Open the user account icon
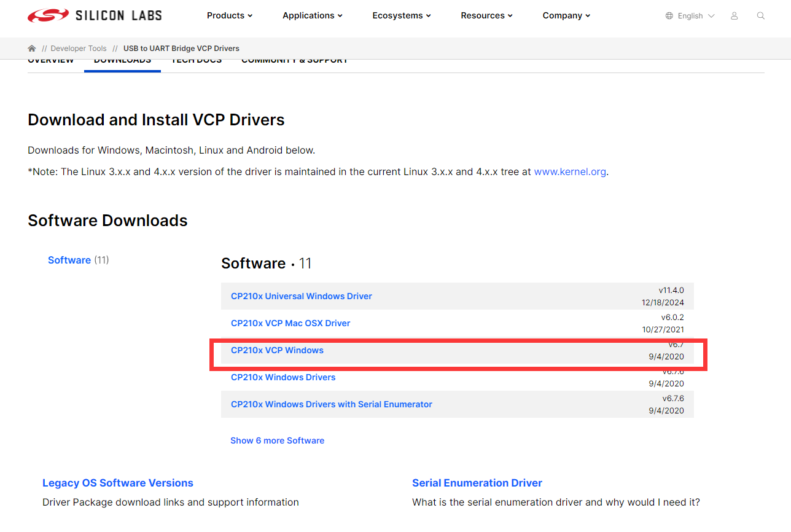 (734, 16)
